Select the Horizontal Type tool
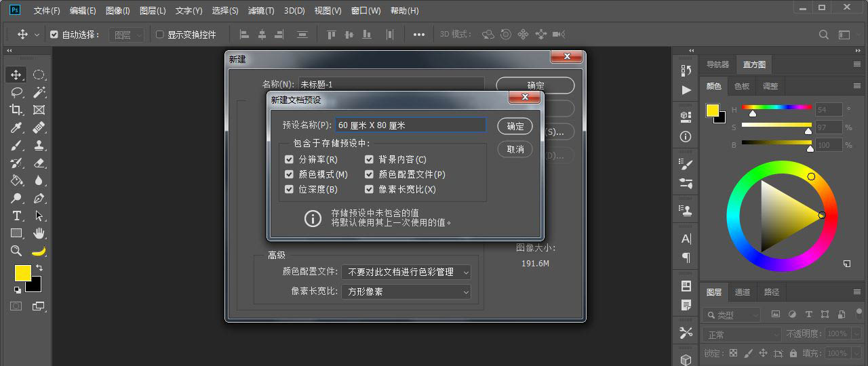 (x=16, y=216)
